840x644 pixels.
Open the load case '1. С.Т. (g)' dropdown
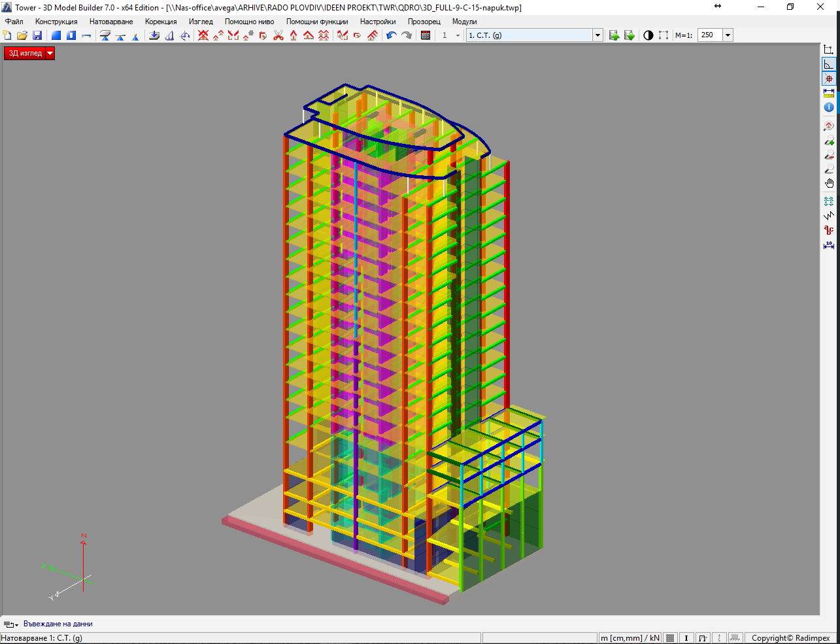tap(597, 35)
